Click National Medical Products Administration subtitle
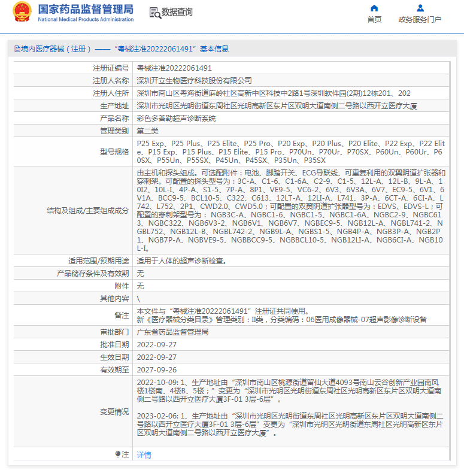Image resolution: width=464 pixels, height=476 pixels. tap(86, 19)
